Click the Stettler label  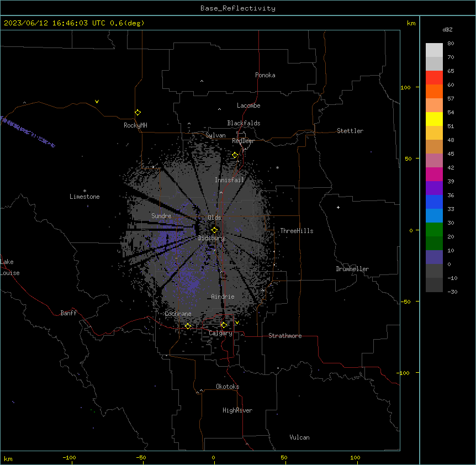350,131
